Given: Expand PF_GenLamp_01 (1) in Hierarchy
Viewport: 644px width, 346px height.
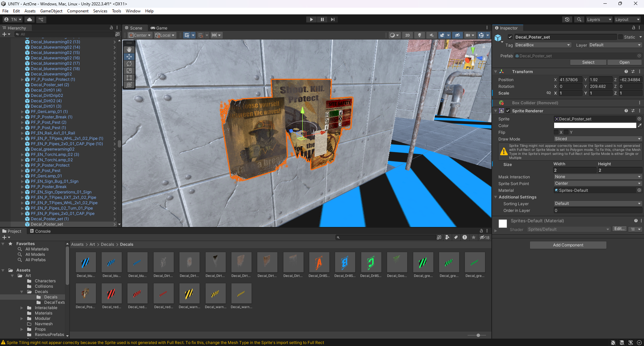Looking at the screenshot, I should click(x=22, y=112).
